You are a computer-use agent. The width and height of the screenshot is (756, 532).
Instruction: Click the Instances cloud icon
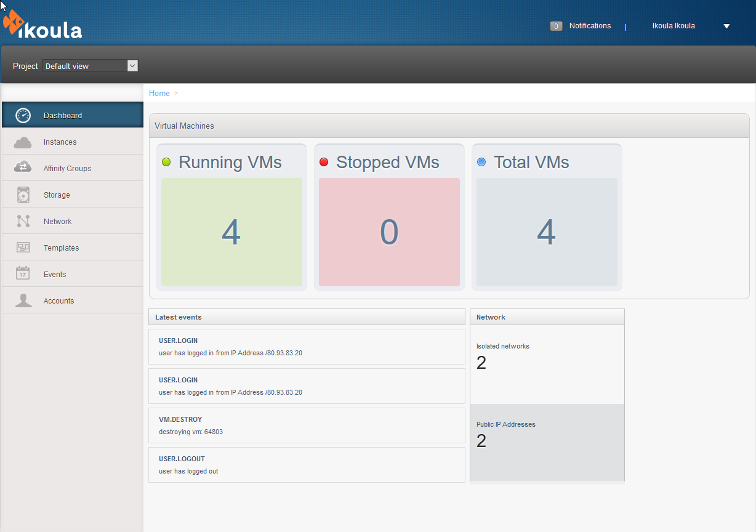click(x=23, y=142)
